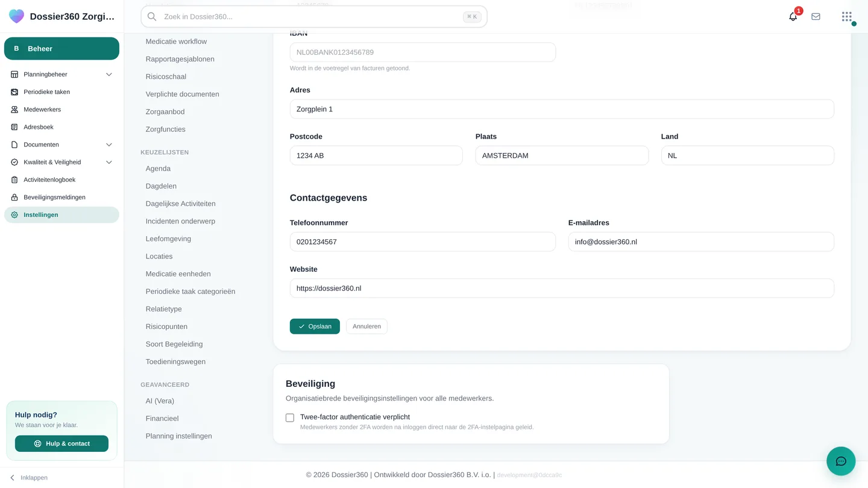The width and height of the screenshot is (868, 488).
Task: Click the Medewerkers people icon
Action: [x=14, y=110]
